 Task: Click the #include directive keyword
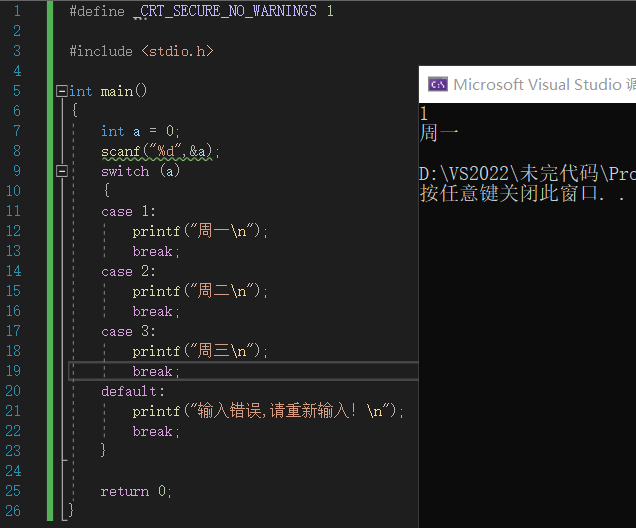tap(101, 51)
